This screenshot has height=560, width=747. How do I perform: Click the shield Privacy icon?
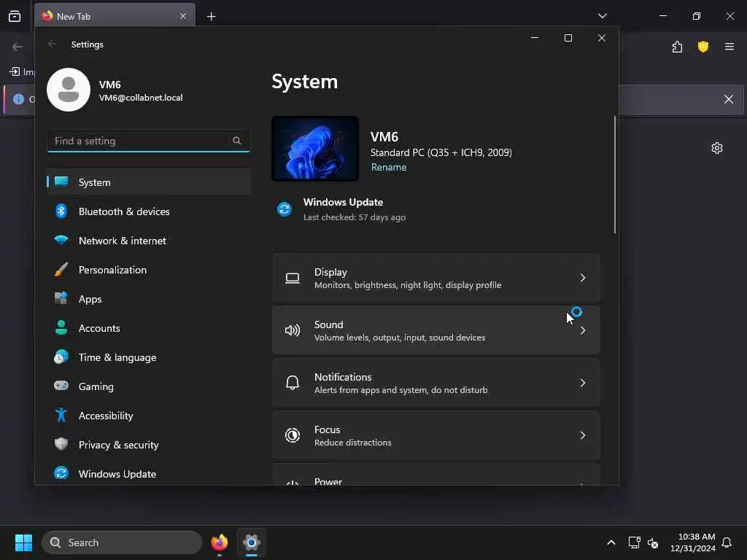point(61,444)
